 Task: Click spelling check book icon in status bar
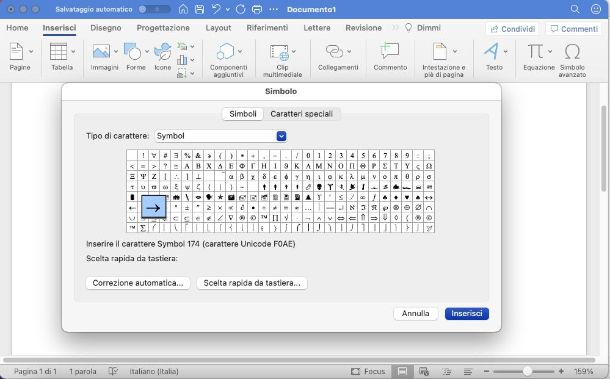point(113,371)
